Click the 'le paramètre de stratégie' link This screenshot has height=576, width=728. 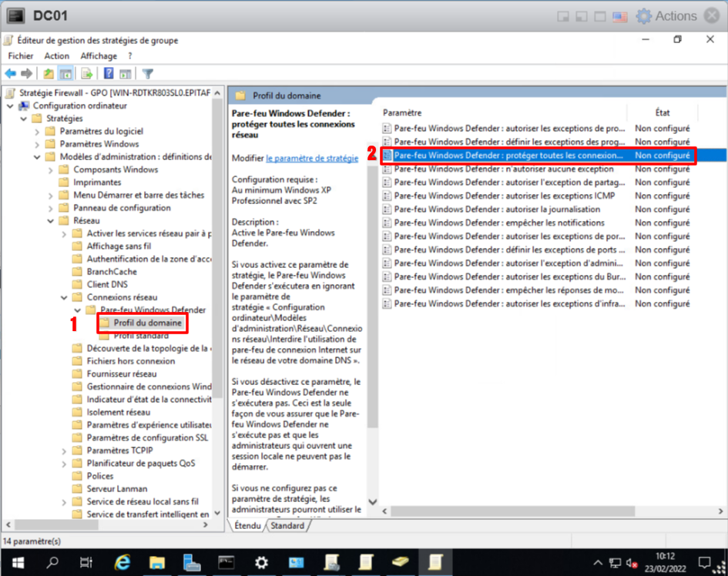click(x=312, y=159)
